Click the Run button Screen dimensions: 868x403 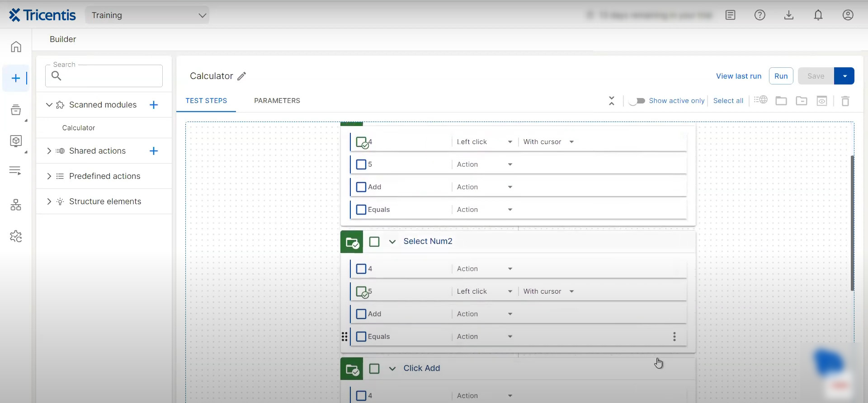tap(781, 76)
